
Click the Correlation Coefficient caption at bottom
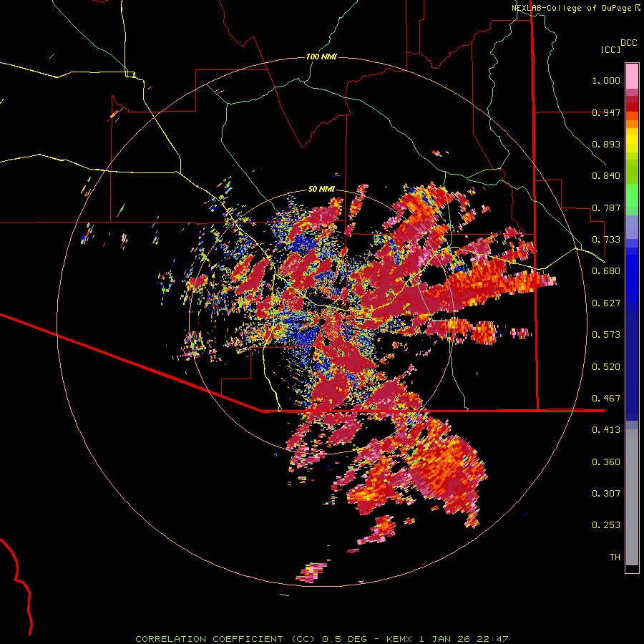(322, 639)
